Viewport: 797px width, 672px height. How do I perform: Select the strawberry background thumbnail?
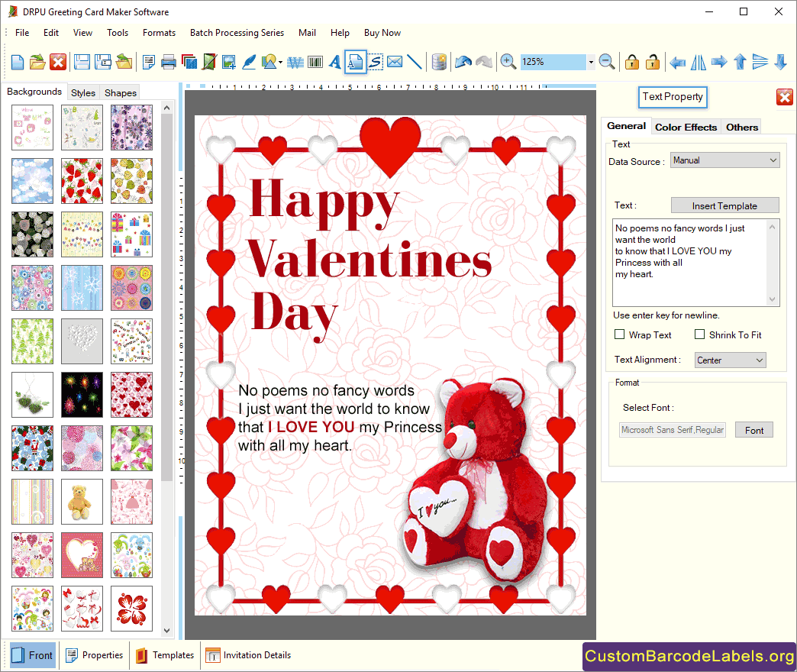pyautogui.click(x=82, y=181)
